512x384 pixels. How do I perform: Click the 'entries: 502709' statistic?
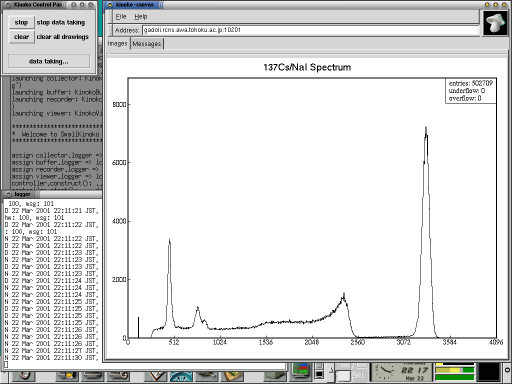pos(470,83)
